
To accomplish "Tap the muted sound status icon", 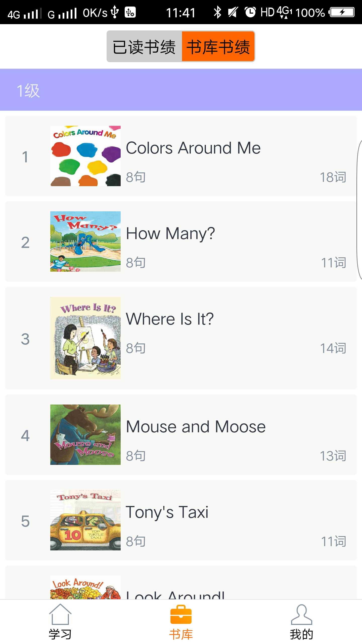I will (233, 12).
